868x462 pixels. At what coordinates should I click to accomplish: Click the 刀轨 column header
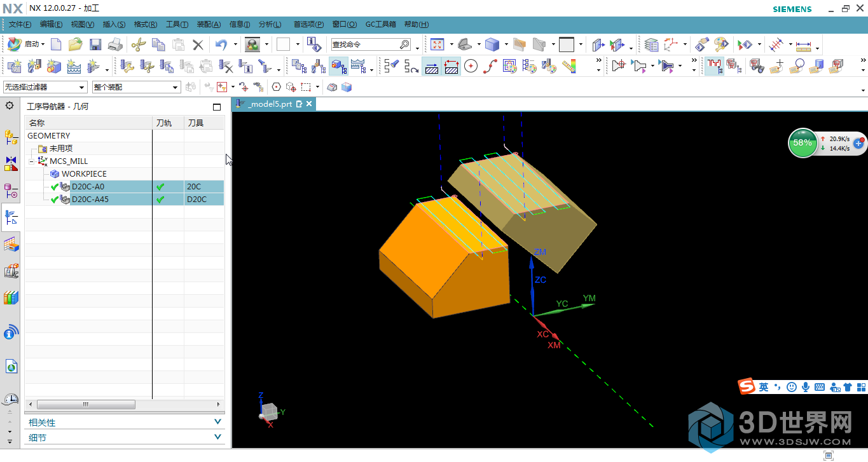click(x=169, y=123)
